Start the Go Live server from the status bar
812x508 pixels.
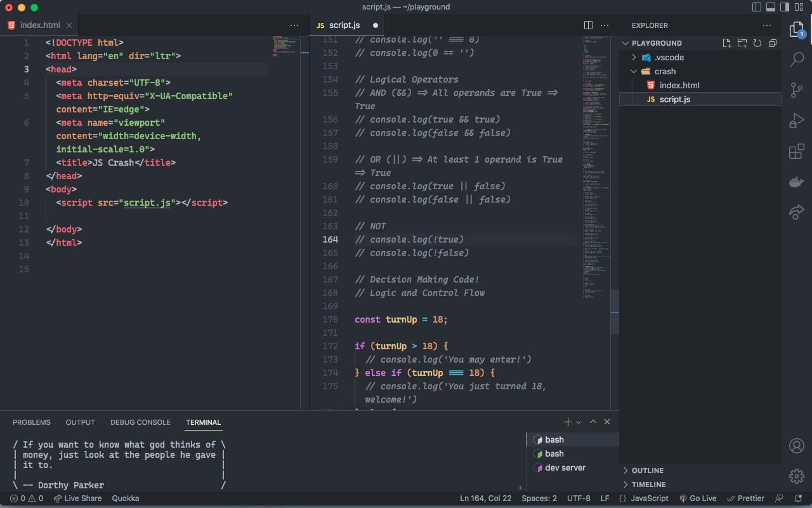click(698, 498)
